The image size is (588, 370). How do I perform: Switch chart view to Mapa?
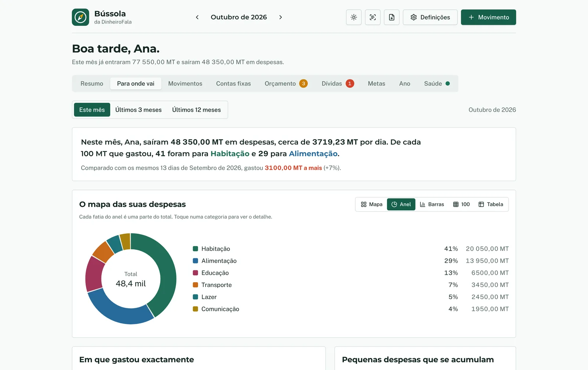(372, 204)
